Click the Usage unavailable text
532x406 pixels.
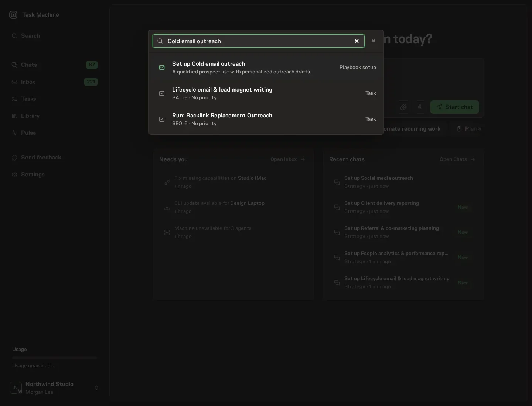pos(33,365)
